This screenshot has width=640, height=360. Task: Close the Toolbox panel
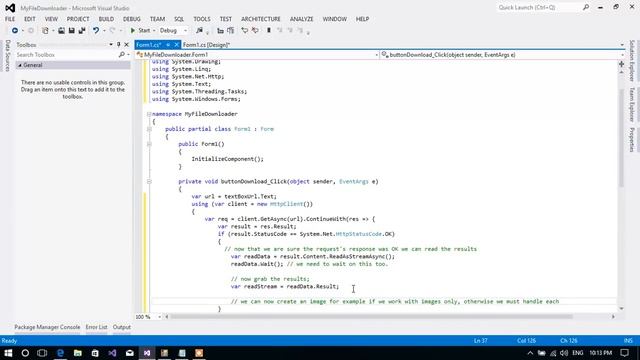pyautogui.click(x=127, y=44)
